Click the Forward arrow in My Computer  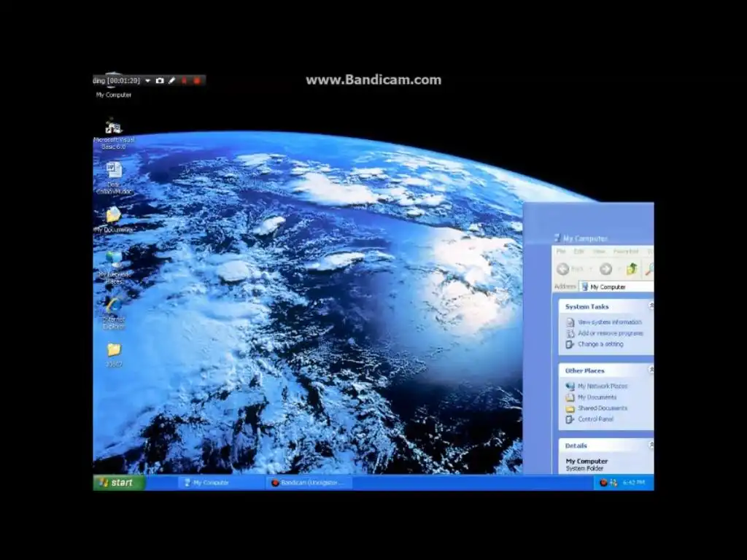pos(605,269)
